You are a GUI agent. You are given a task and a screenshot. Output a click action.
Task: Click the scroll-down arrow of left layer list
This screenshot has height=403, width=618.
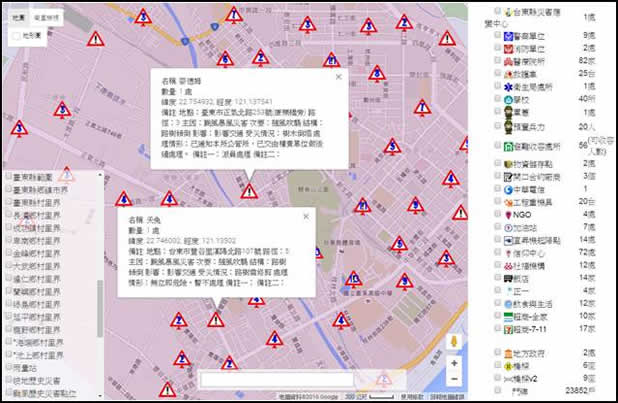(100, 396)
